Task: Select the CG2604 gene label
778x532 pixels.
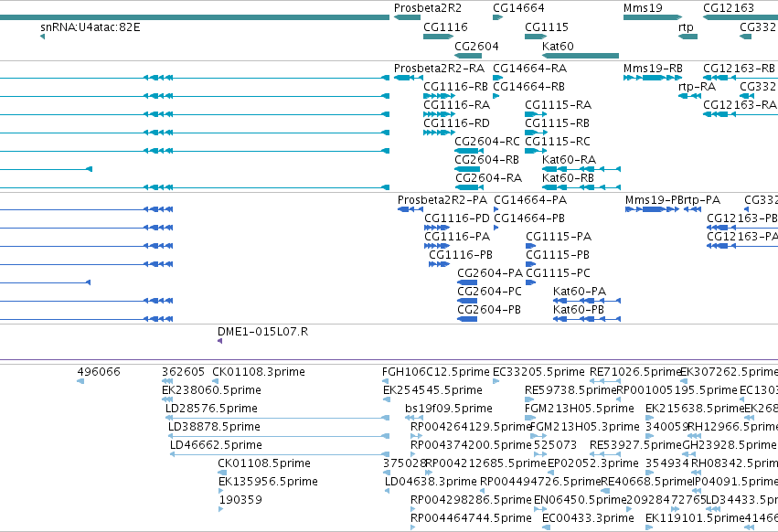Action: tap(476, 46)
